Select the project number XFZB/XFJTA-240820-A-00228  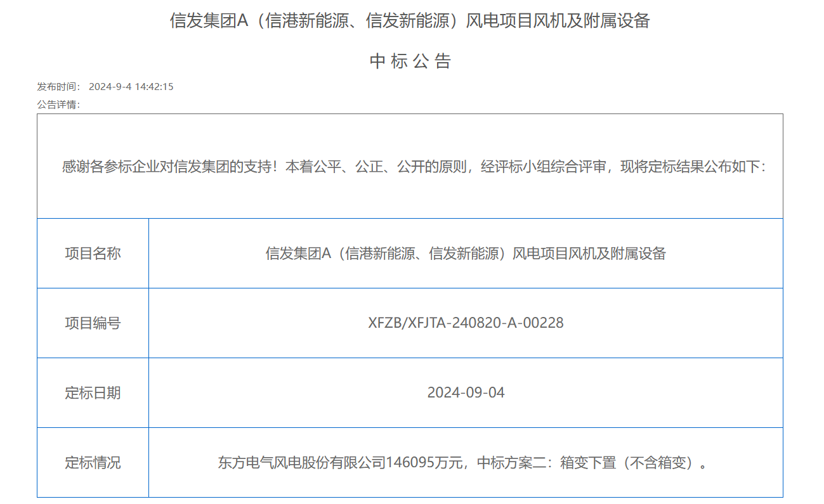pyautogui.click(x=466, y=323)
